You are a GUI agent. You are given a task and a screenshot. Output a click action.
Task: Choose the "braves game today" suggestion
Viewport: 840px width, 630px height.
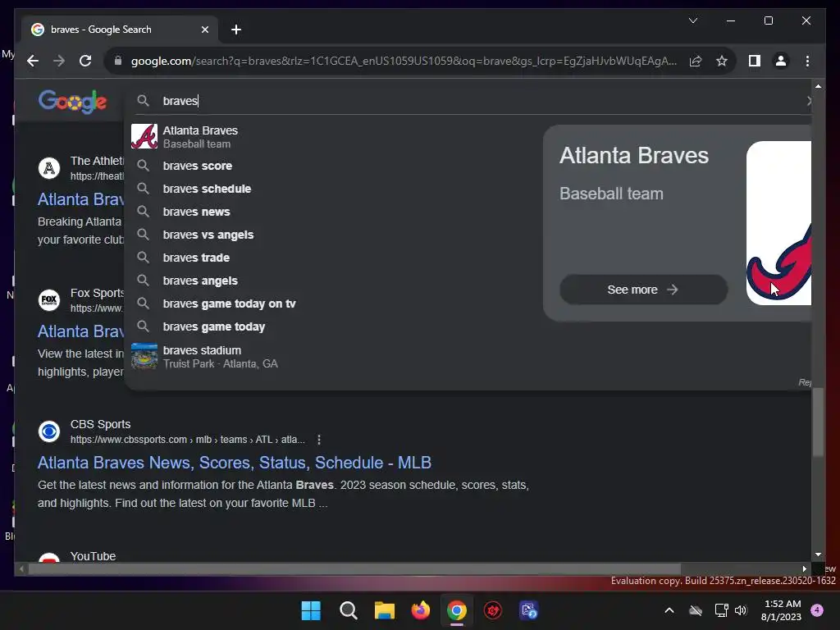(x=333, y=326)
